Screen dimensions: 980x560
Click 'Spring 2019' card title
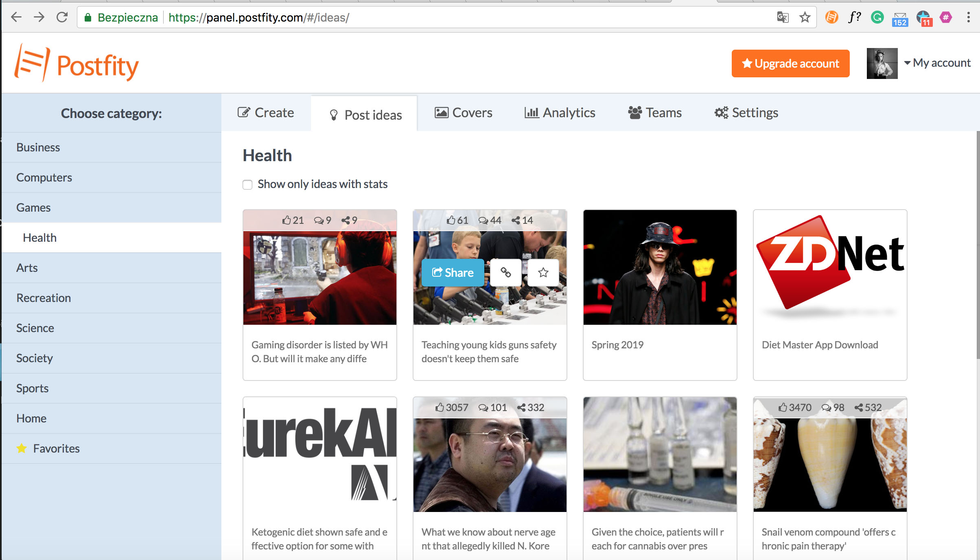point(617,345)
